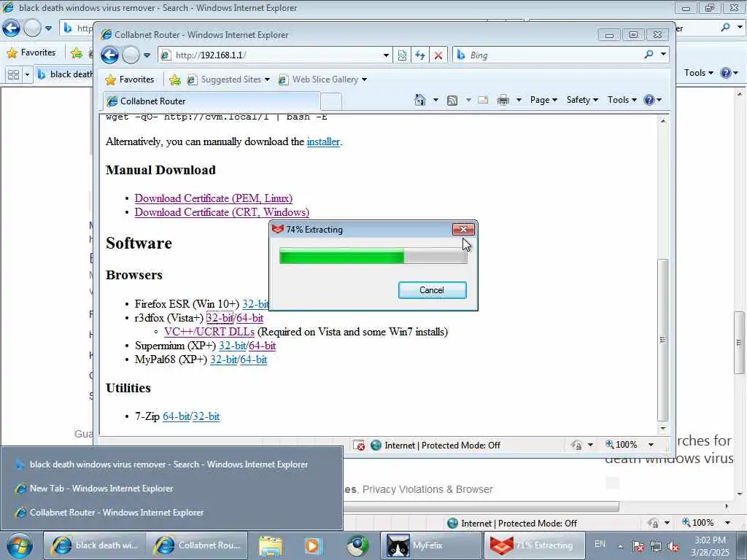Open the globe browser icon in the taskbar
Viewport: 747px width, 560px height.
tap(357, 545)
